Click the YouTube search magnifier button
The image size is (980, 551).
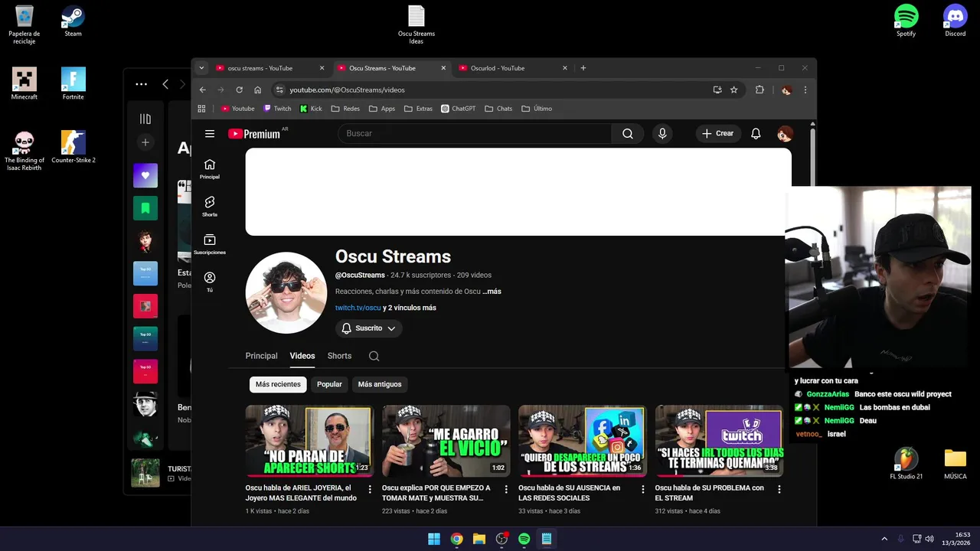point(627,133)
